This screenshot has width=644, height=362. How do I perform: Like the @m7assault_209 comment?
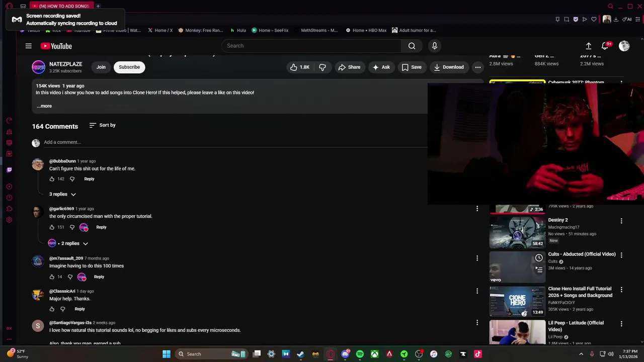(x=52, y=277)
